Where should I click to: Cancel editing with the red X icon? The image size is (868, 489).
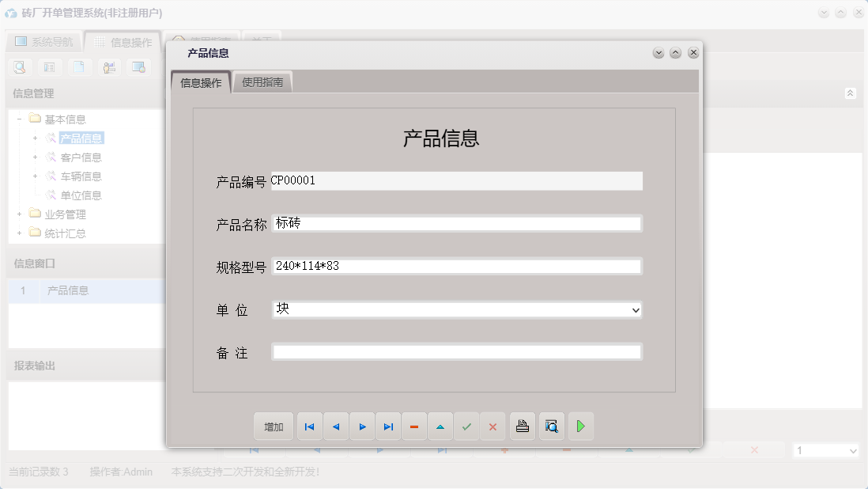pos(492,426)
